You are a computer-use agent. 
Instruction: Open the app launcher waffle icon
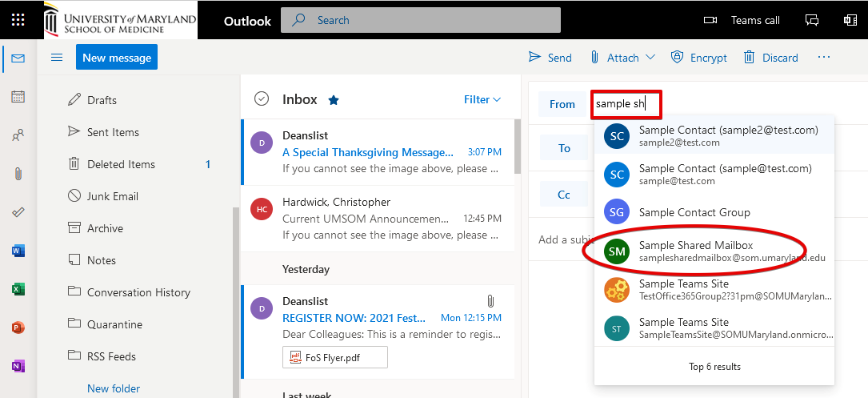point(18,20)
